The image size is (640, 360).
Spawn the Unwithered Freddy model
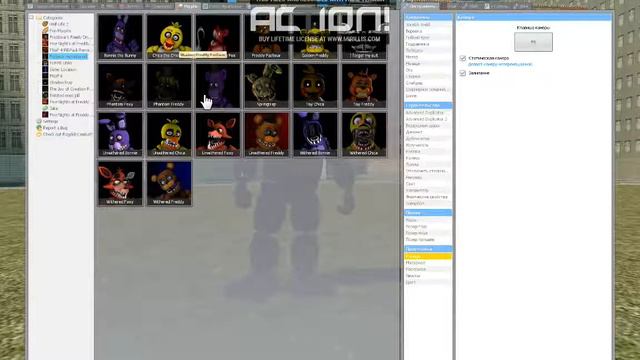pyautogui.click(x=267, y=134)
